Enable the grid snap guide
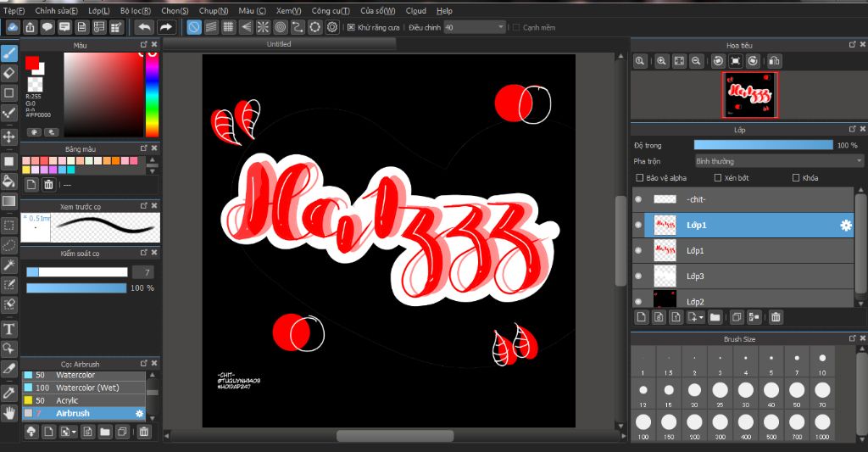 tap(228, 27)
